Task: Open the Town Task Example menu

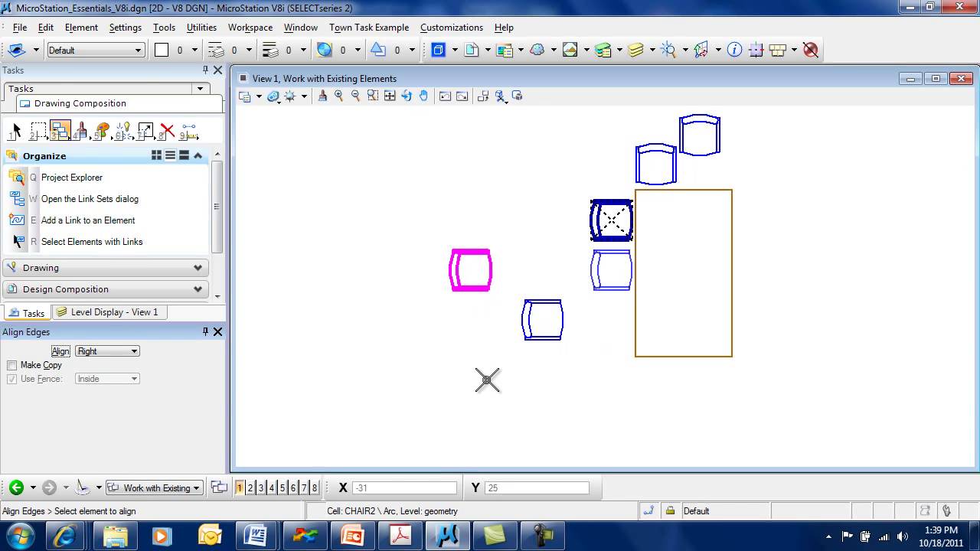Action: (369, 27)
